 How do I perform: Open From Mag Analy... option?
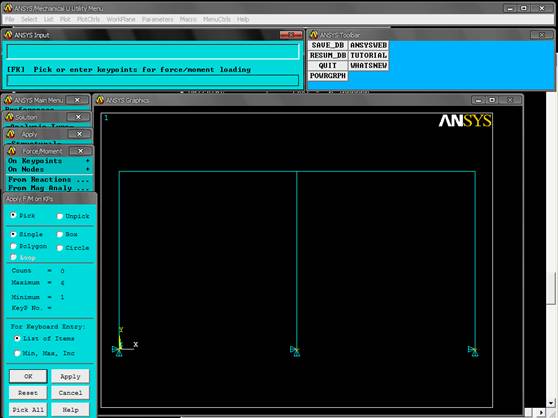coord(48,188)
